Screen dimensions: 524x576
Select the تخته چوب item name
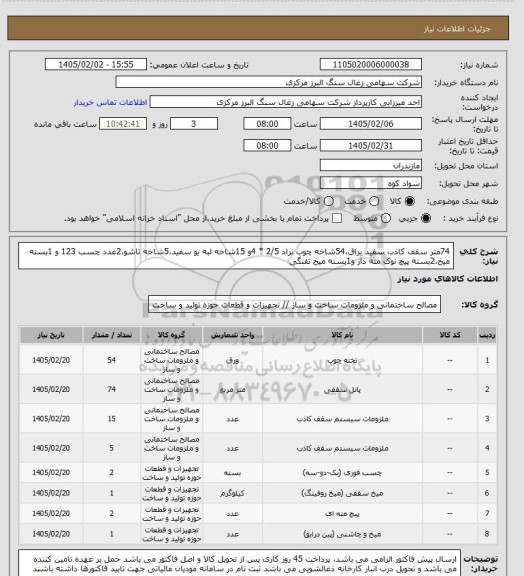[342, 360]
